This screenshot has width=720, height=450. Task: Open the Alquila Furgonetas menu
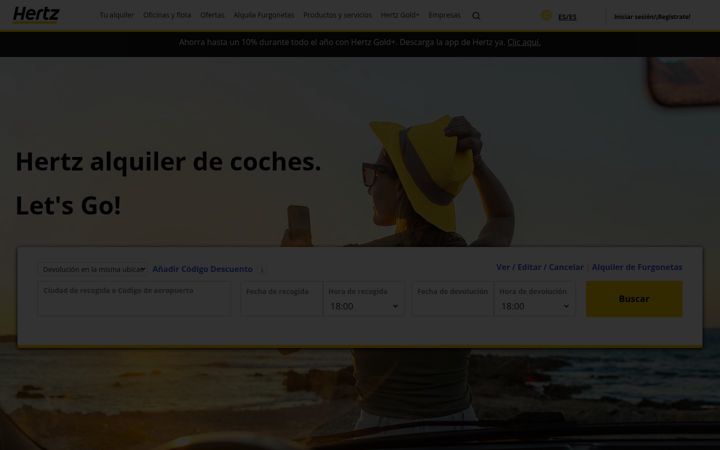tap(264, 15)
